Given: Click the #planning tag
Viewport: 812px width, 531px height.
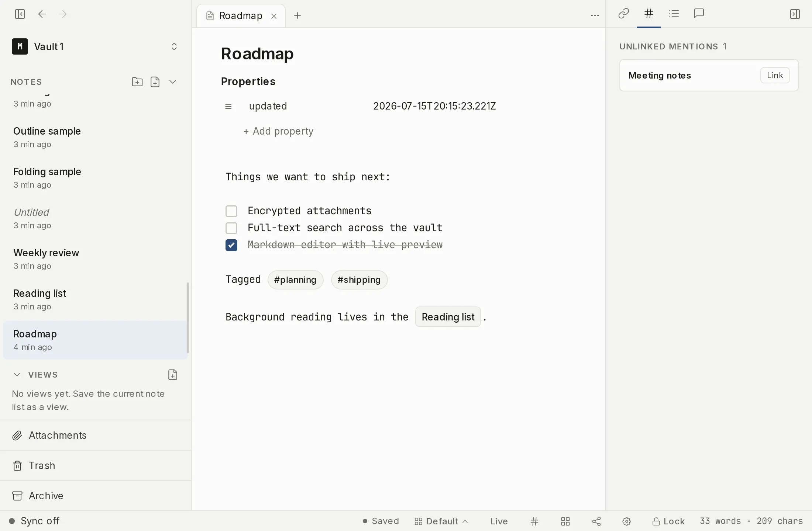Looking at the screenshot, I should [x=295, y=280].
